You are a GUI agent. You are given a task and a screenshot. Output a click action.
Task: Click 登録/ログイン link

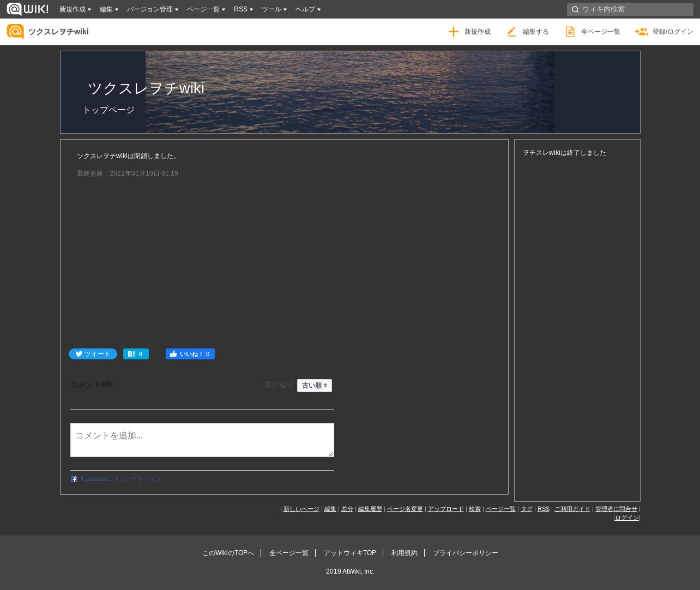pos(673,32)
